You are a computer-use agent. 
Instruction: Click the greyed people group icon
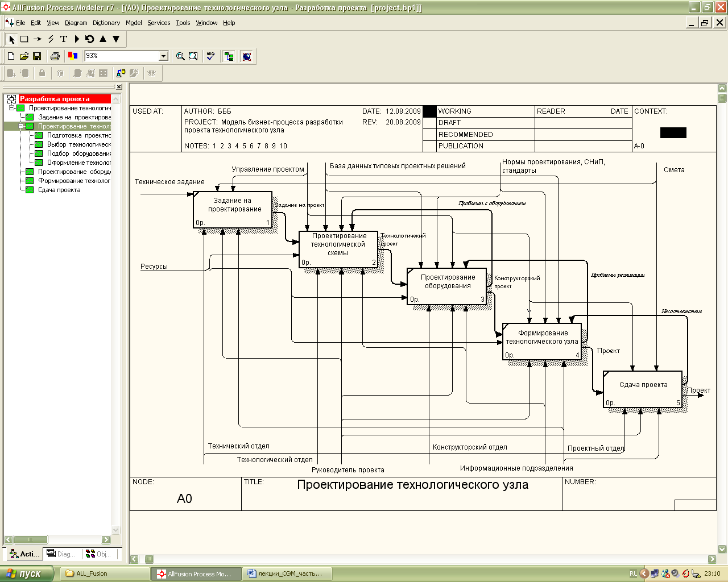[x=151, y=73]
